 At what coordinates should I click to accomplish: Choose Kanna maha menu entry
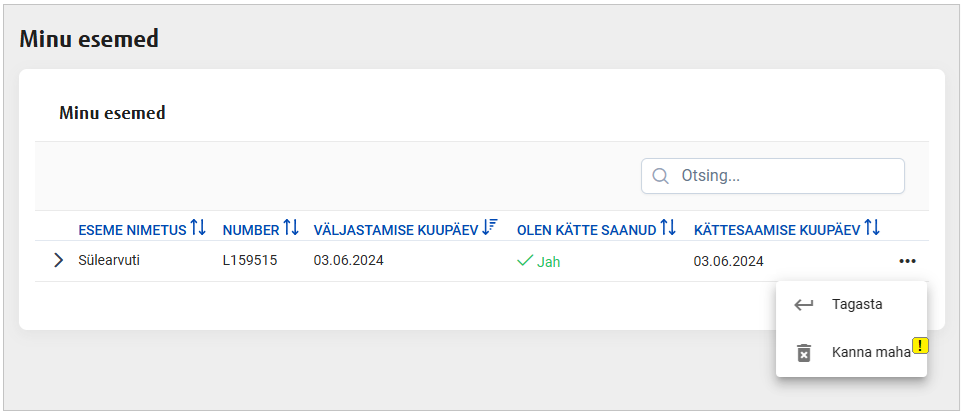click(870, 353)
